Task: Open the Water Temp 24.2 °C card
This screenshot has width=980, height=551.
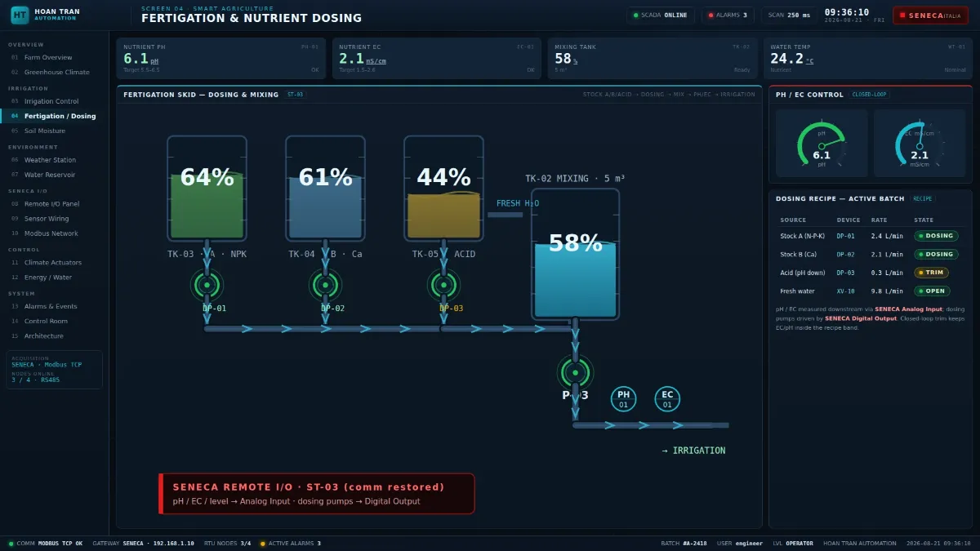Action: [868, 59]
